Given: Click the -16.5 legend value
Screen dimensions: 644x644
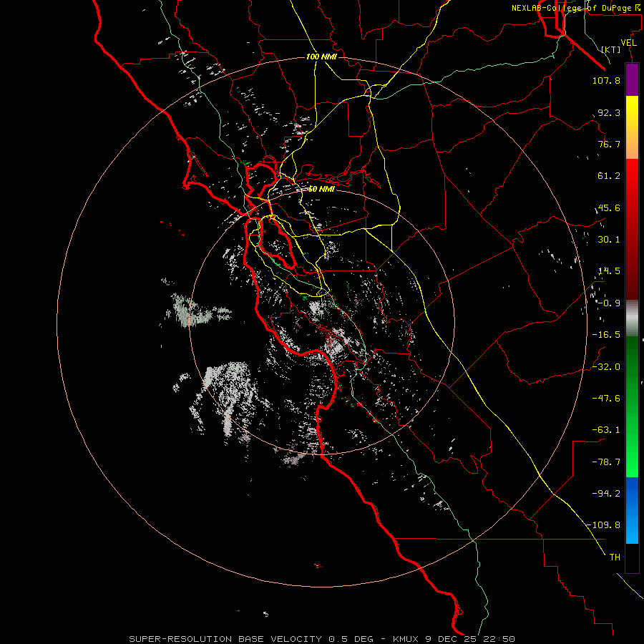Looking at the screenshot, I should click(606, 335).
